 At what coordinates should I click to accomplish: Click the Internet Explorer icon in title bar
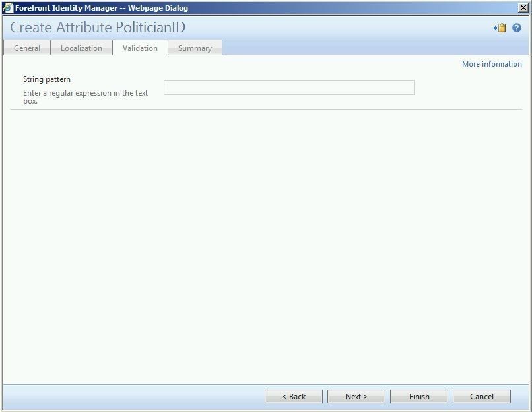[x=7, y=8]
